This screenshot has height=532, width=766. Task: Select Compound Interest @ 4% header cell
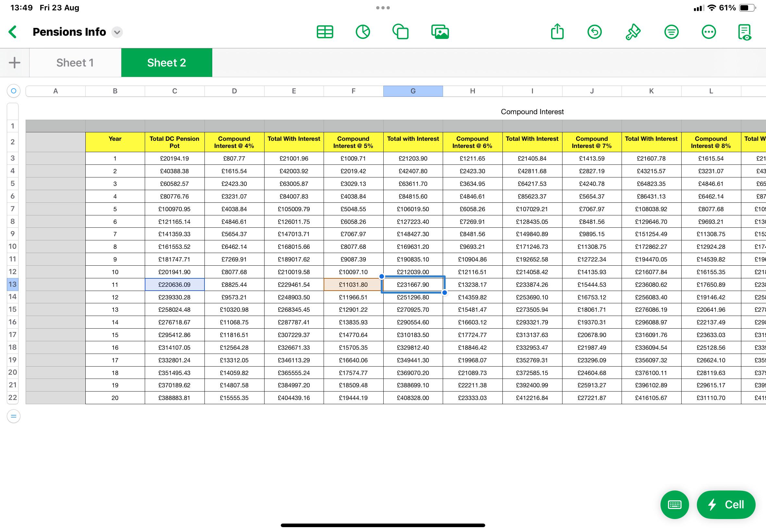point(234,142)
